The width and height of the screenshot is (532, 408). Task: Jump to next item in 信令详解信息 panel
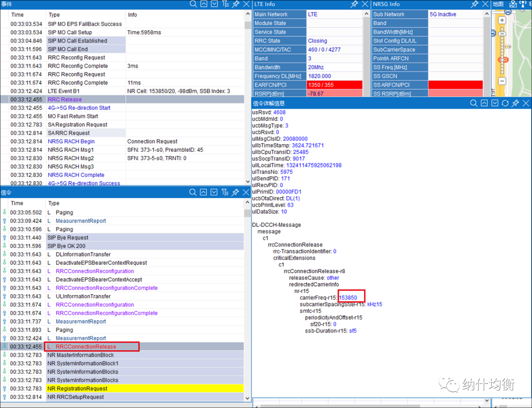(495, 103)
